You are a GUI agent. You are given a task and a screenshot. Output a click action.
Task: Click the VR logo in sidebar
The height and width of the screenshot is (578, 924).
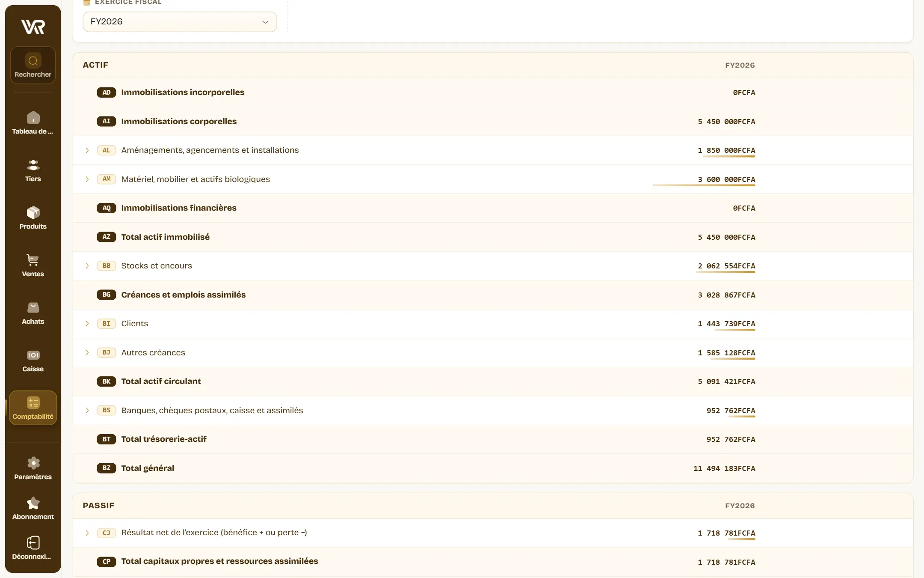click(x=33, y=27)
